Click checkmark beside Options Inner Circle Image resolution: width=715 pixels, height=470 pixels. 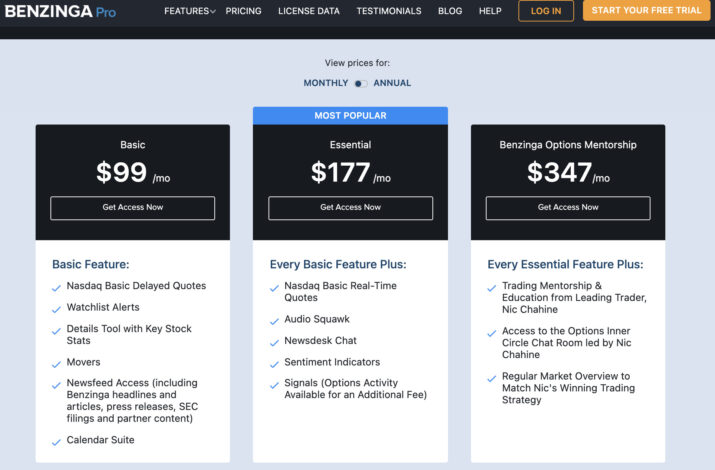(492, 333)
